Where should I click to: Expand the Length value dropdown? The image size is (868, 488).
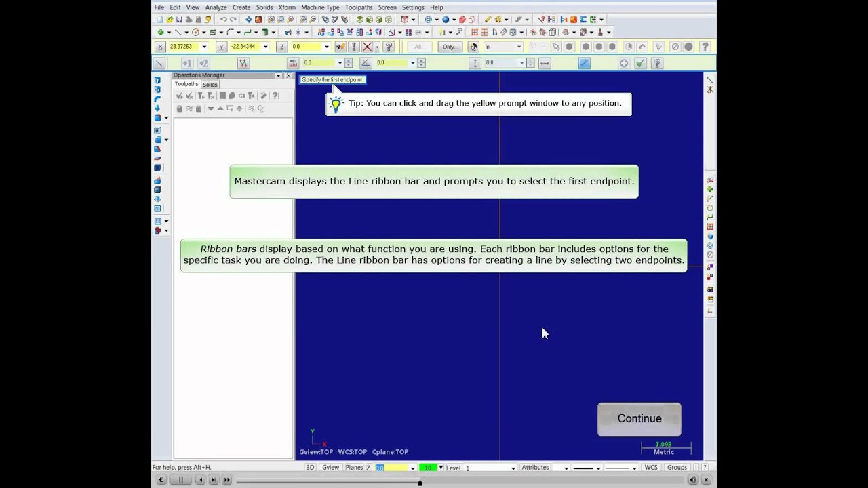(x=339, y=63)
